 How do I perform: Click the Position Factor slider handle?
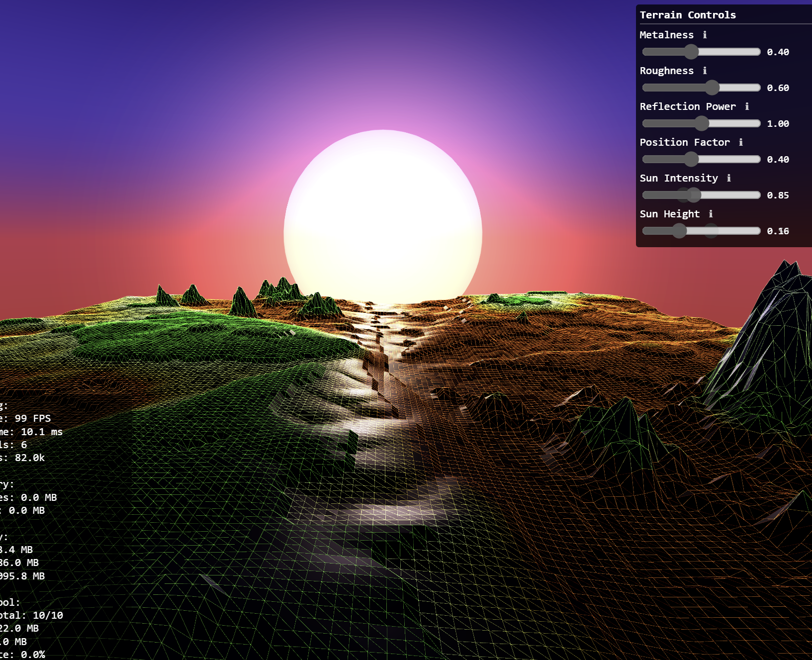(x=691, y=159)
